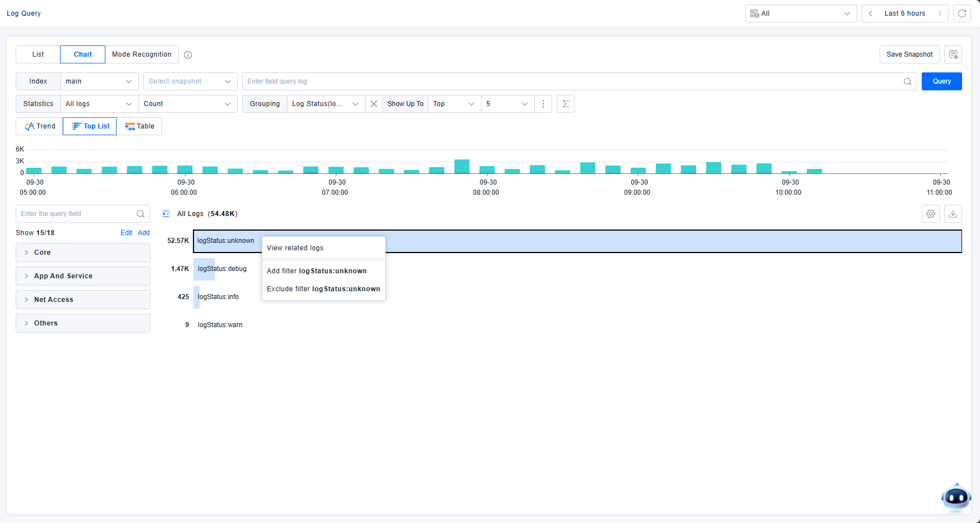
Task: Click the sigma formula icon
Action: (566, 104)
